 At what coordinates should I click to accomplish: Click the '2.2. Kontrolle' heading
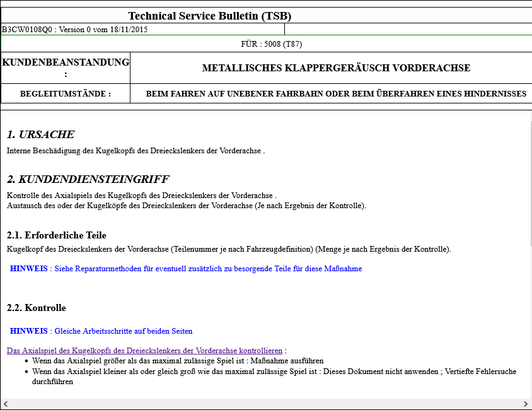point(37,308)
